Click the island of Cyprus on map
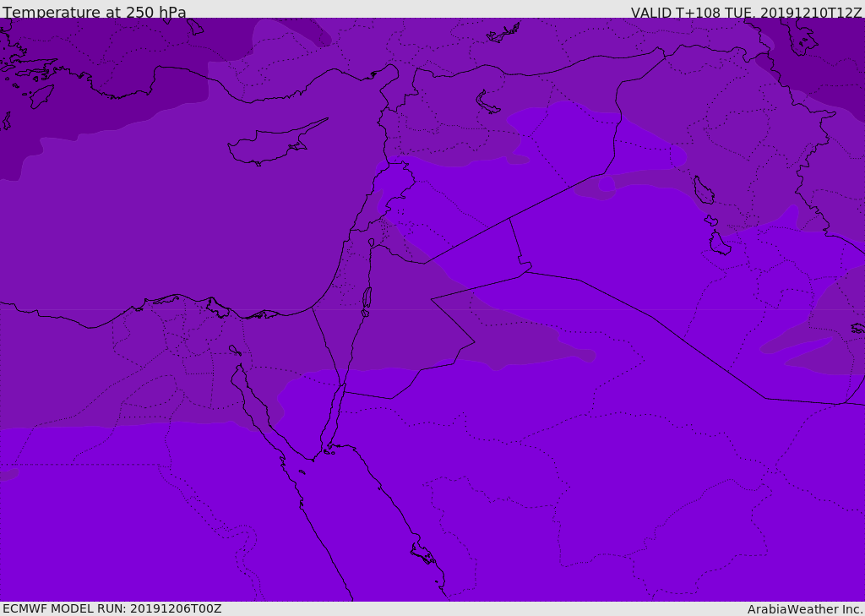865x616 pixels. click(x=277, y=143)
